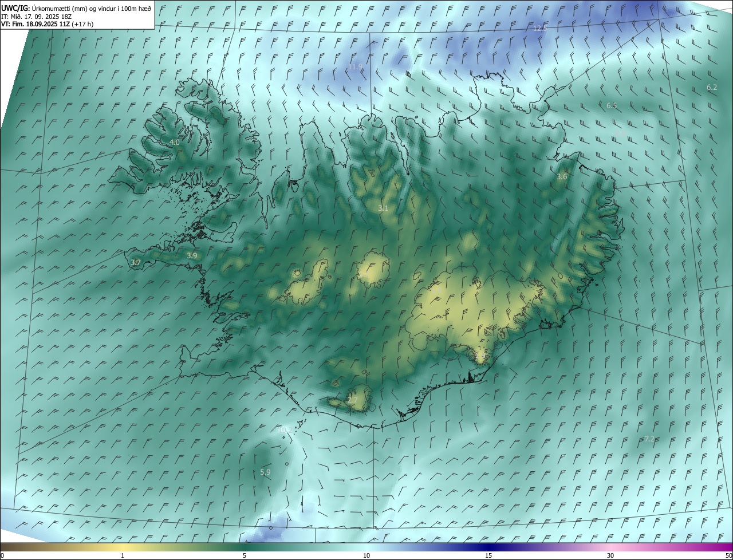Viewport: 733px width, 560px height.
Task: Click the 3.1 value label on the map
Action: click(x=383, y=208)
